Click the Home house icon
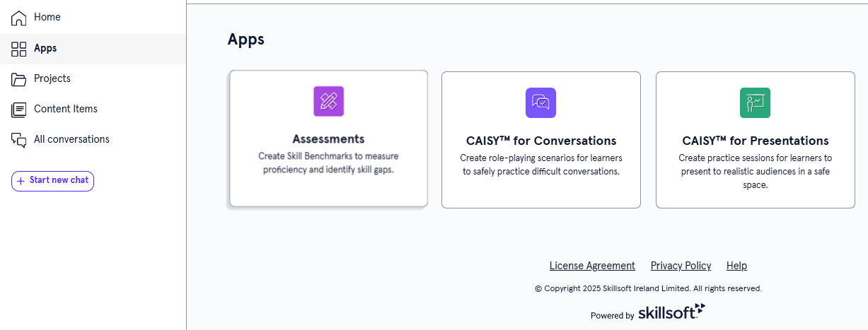 click(19, 18)
